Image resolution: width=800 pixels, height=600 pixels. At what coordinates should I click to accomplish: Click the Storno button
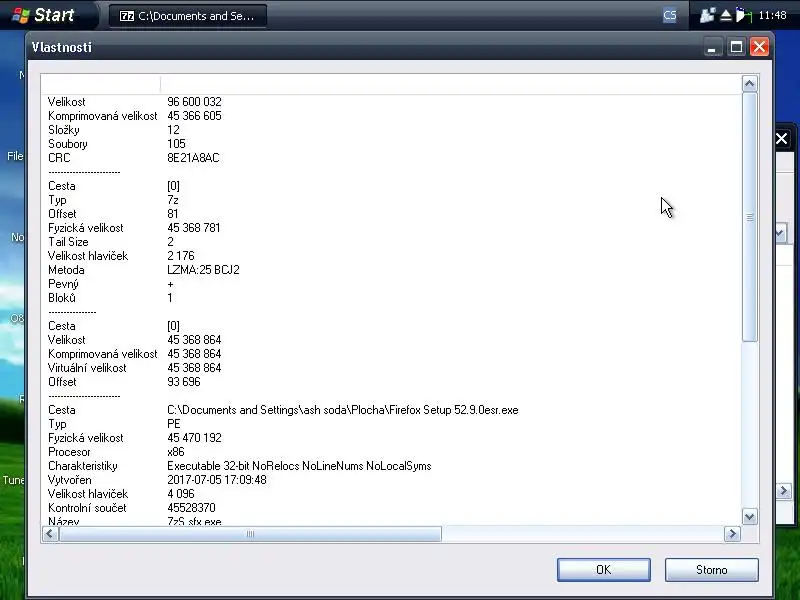[711, 569]
